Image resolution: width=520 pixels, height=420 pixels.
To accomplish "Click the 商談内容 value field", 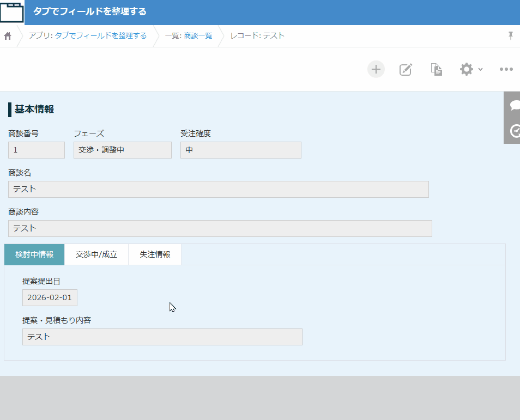I will pos(220,228).
